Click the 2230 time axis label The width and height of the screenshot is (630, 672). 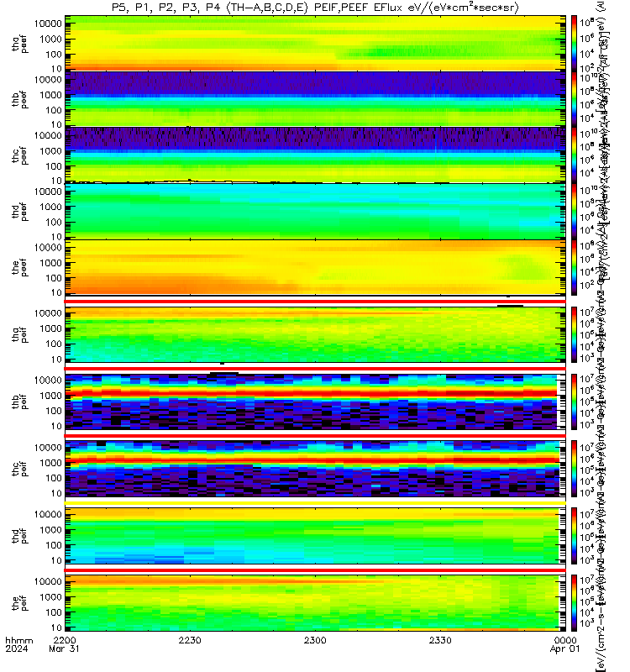(x=190, y=640)
